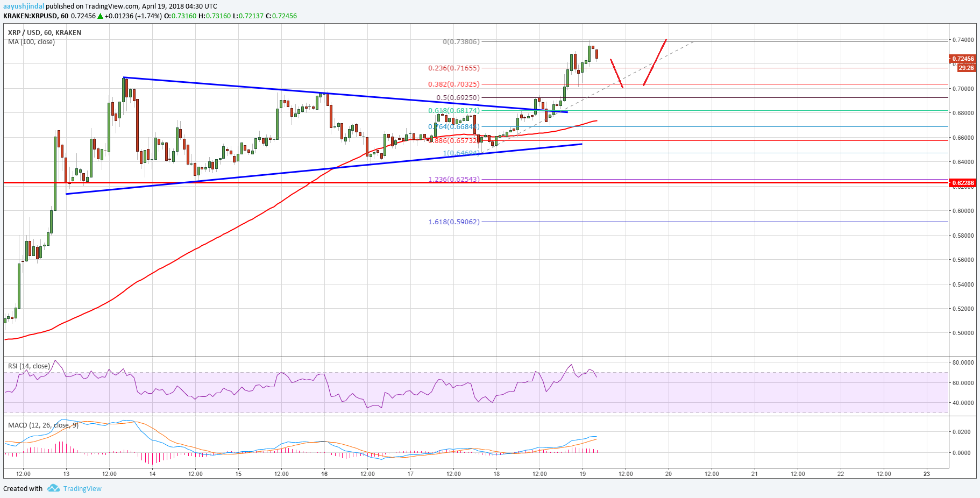Select the RSI (14, close) indicator label
Viewport: 980px width, 498px height.
click(x=29, y=366)
